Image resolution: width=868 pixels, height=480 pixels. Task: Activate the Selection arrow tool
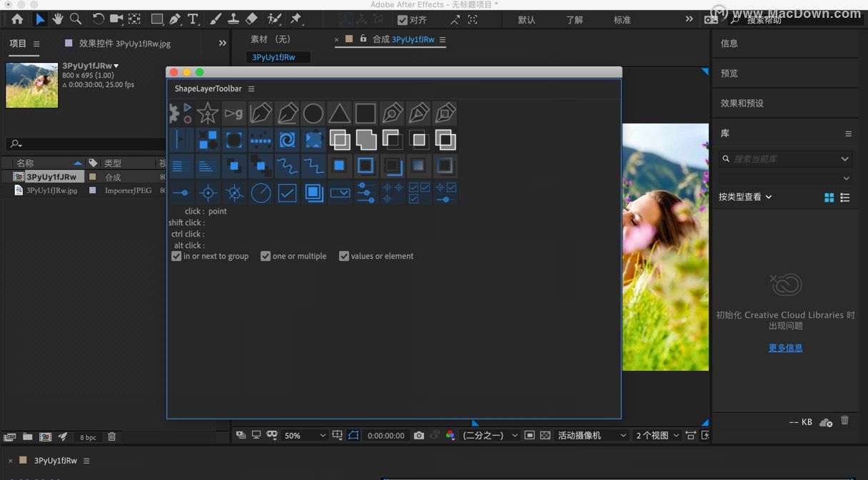pyautogui.click(x=40, y=19)
